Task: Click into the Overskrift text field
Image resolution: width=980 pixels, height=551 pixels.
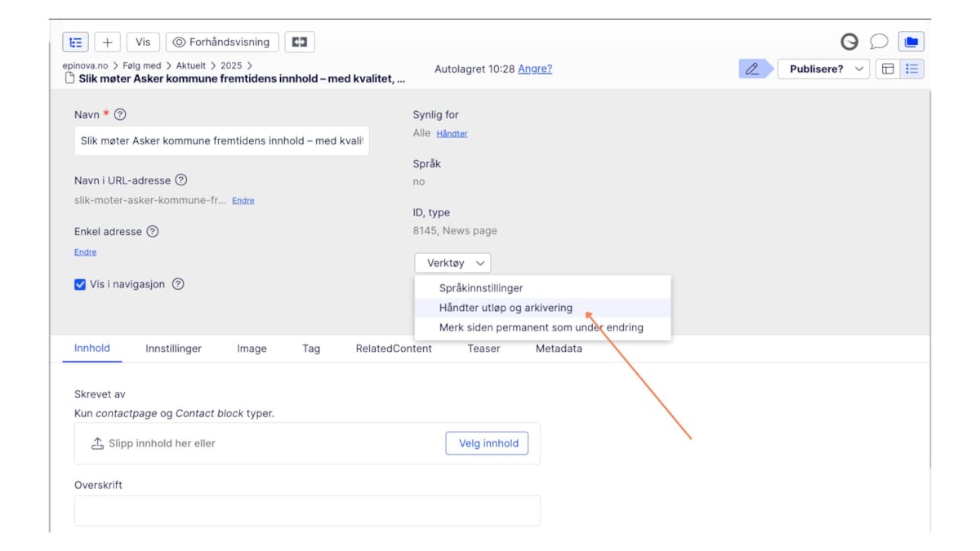Action: click(x=307, y=510)
